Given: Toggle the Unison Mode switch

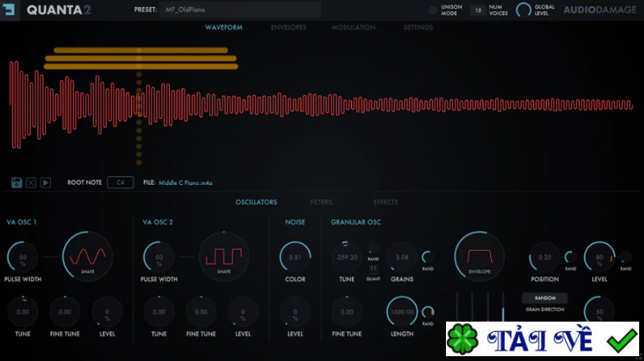Looking at the screenshot, I should click(432, 10).
